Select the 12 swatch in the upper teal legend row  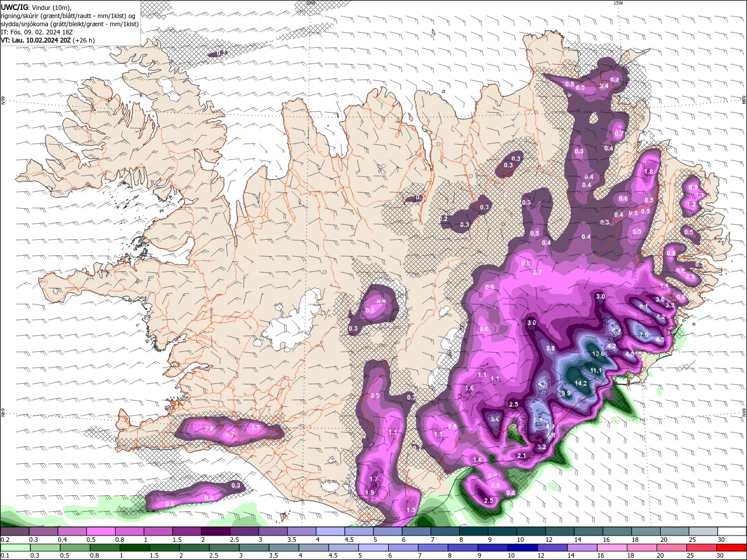pyautogui.click(x=560, y=531)
